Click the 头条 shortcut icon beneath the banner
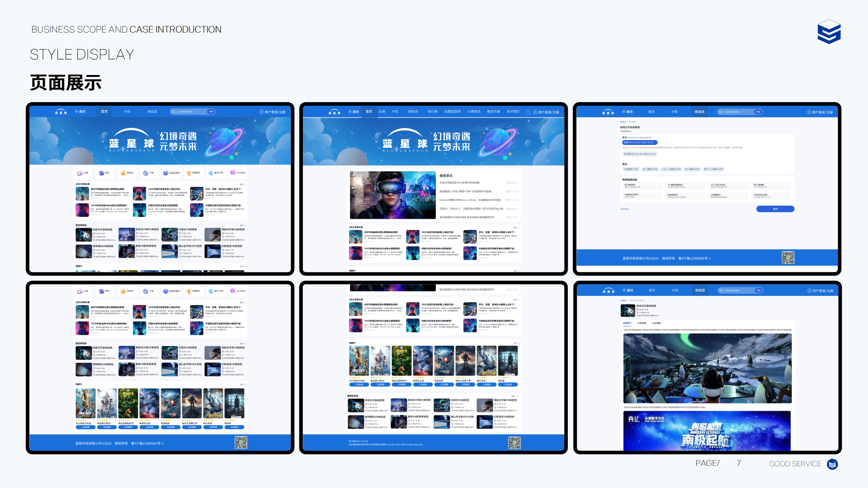This screenshot has height=488, width=868. click(80, 173)
